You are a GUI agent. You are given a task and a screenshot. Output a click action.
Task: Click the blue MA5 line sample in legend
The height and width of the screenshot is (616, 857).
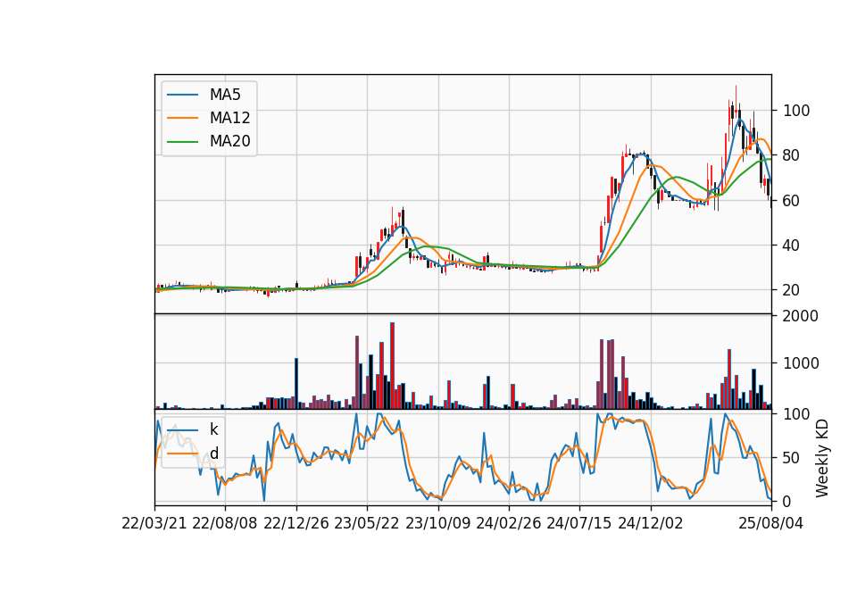pos(182,95)
